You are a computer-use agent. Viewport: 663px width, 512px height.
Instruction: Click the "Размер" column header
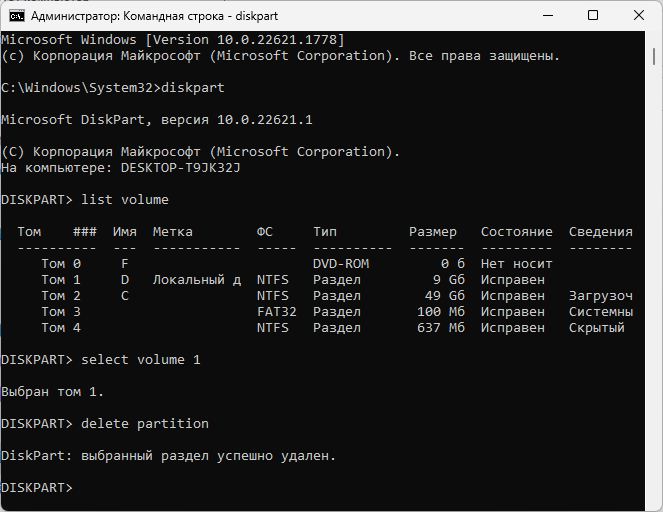pyautogui.click(x=432, y=232)
